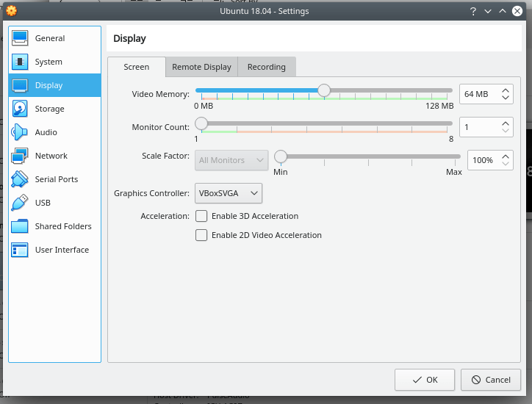532x404 pixels.
Task: Enable 2D Video Acceleration checkbox
Action: (x=201, y=235)
